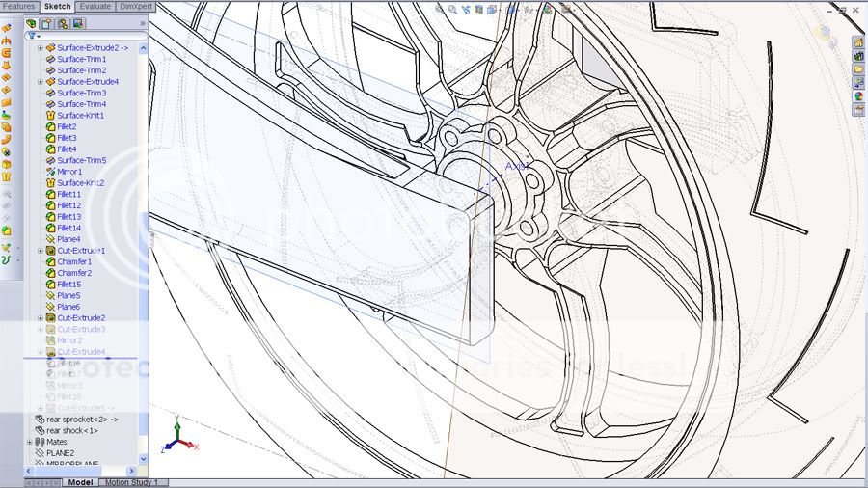
Task: Select the Extruded Surface tool in left toolbar
Action: [6, 28]
